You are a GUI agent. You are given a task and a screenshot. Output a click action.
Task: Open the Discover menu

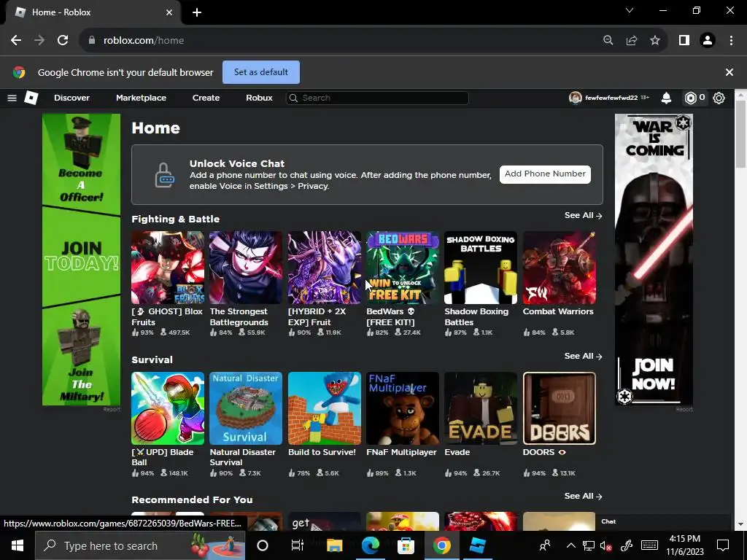pos(72,98)
